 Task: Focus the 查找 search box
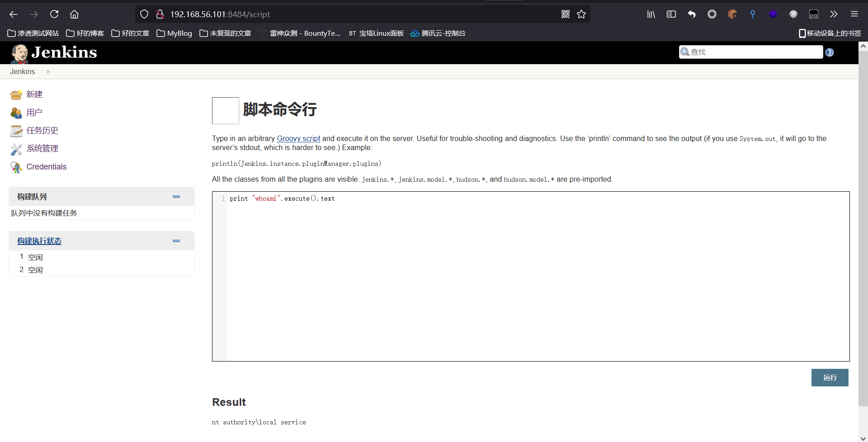(751, 52)
